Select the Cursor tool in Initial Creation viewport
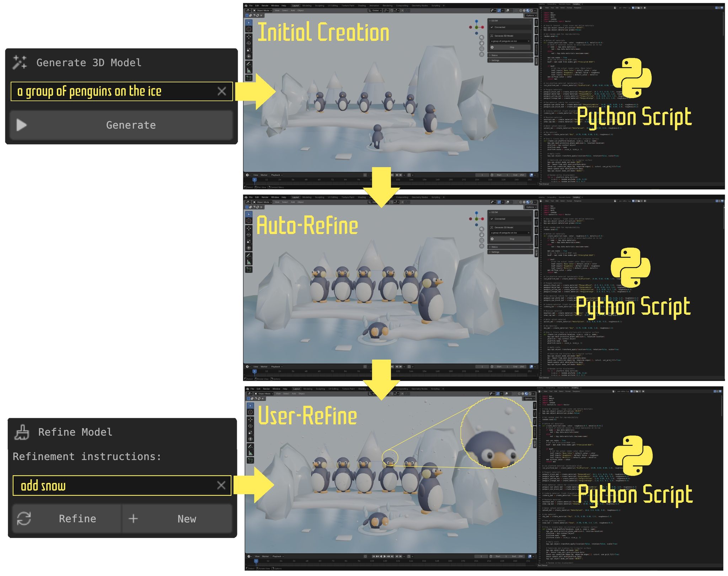Screen dimensions: 728x576 click(249, 29)
